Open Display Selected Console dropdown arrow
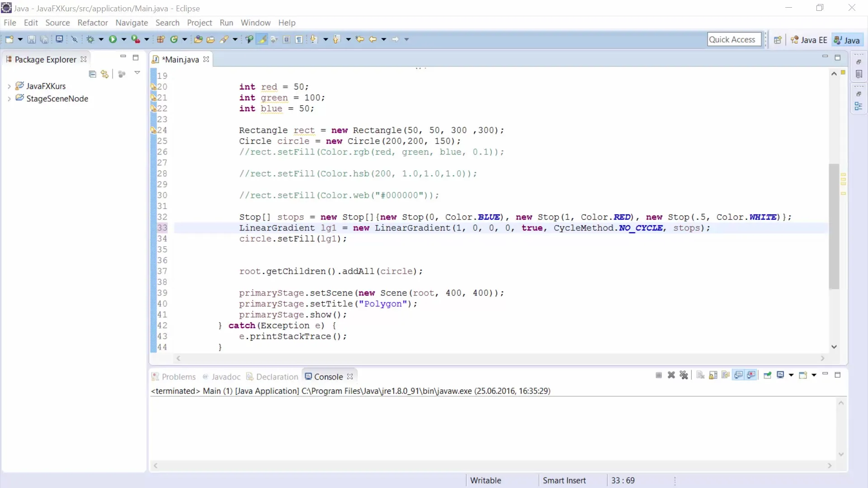Viewport: 868px width, 488px height. tap(791, 375)
